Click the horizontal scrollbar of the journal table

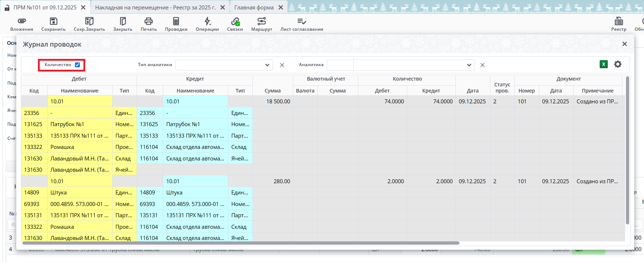tap(241, 243)
